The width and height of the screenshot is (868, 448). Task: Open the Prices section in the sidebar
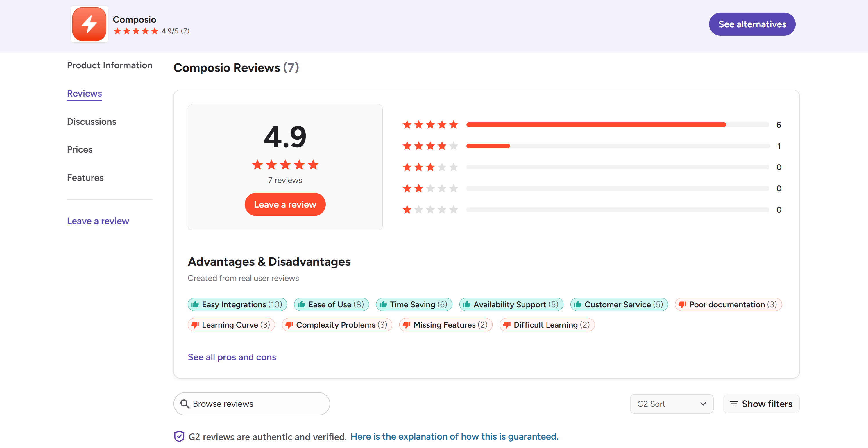tap(80, 149)
